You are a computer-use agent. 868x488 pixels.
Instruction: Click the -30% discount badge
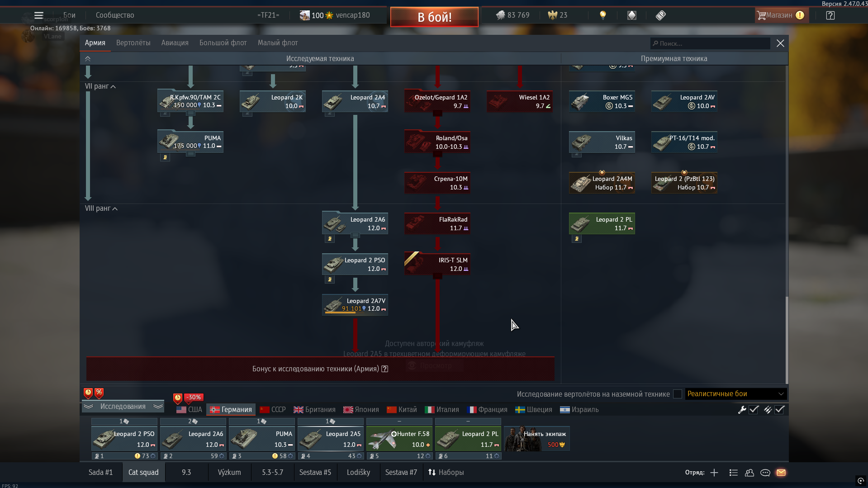click(x=194, y=398)
